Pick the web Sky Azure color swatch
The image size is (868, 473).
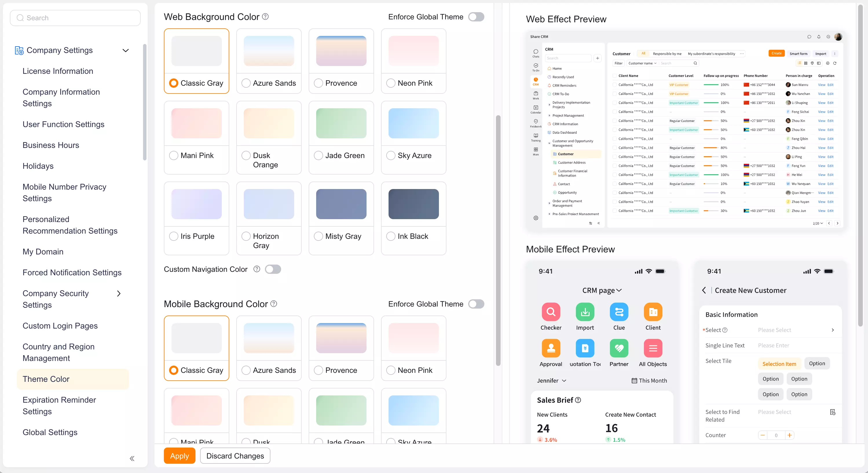click(x=413, y=123)
